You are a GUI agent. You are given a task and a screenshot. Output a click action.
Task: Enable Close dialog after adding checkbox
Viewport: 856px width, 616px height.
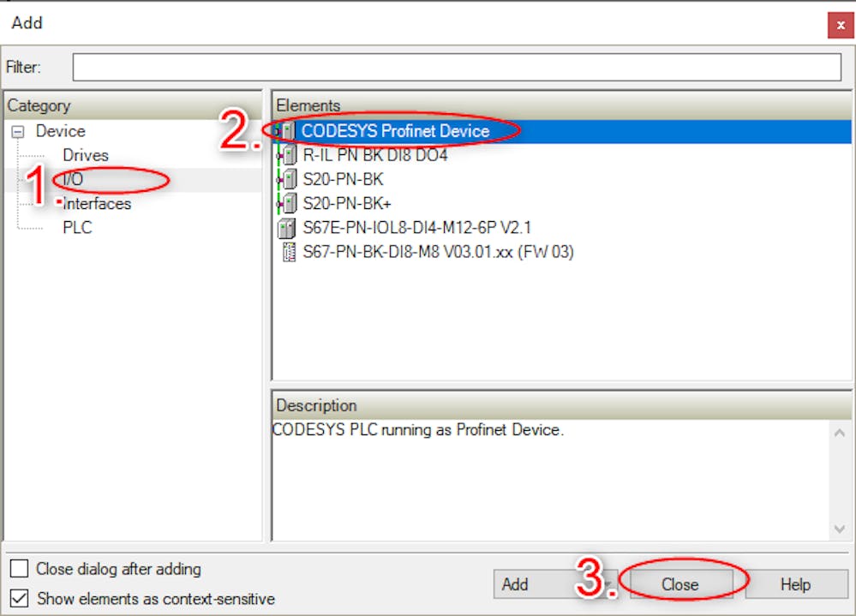tap(19, 569)
